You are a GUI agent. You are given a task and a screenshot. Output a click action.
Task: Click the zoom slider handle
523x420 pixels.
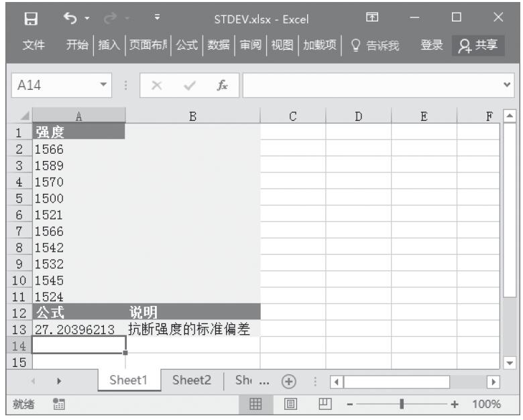402,404
